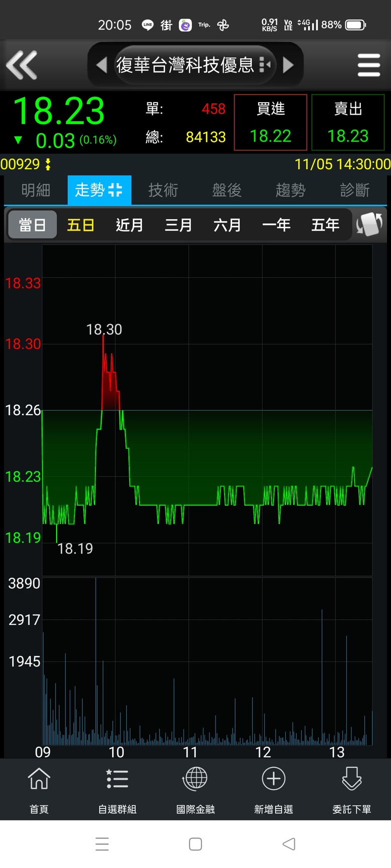Viewport: 391px width, 868px height.
Task: Select 一年 one-year range
Action: click(x=276, y=225)
